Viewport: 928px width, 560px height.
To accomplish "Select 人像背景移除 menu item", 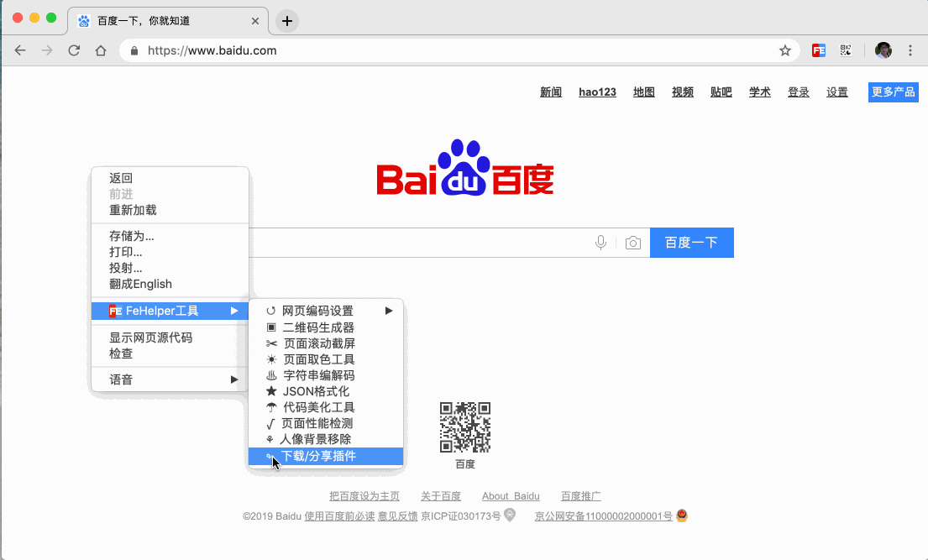I will pyautogui.click(x=326, y=439).
